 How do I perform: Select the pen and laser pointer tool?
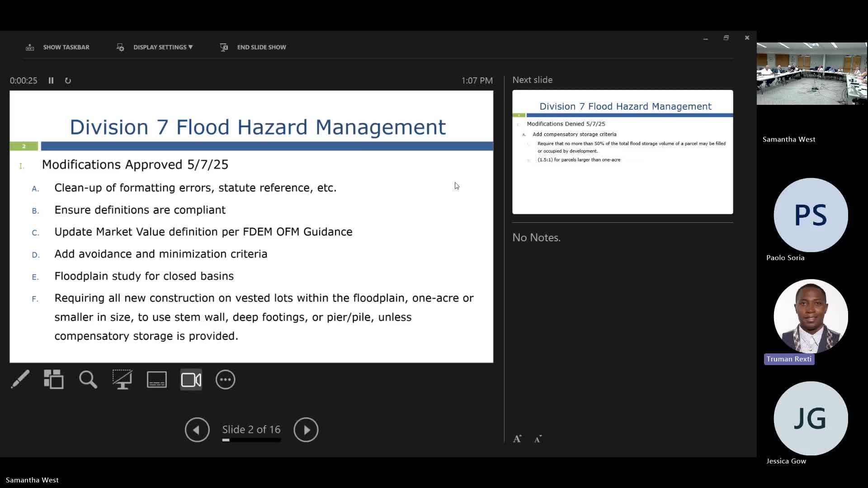tap(20, 380)
